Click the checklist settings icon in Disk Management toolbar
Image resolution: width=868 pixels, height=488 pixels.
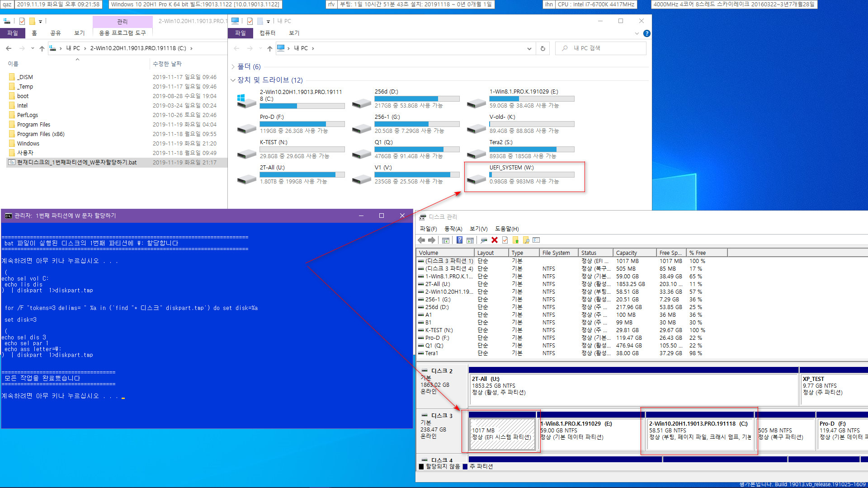(x=537, y=240)
